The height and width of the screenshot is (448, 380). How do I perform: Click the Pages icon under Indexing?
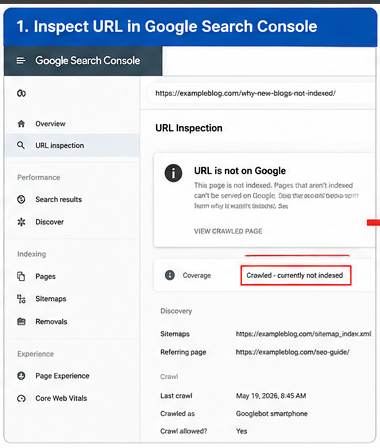[x=21, y=276]
